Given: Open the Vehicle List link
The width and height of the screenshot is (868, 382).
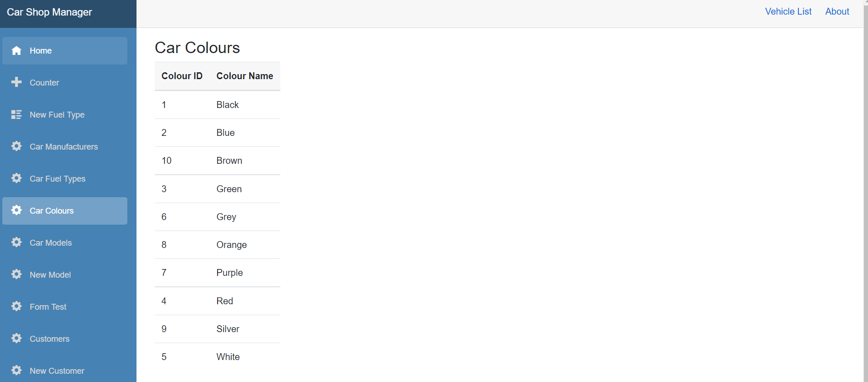Looking at the screenshot, I should pos(788,11).
